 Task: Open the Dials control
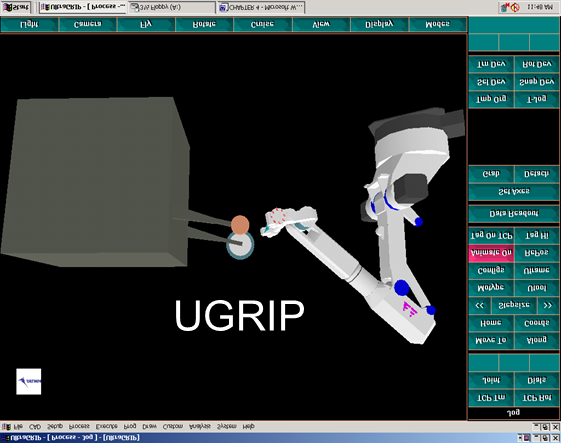(537, 380)
